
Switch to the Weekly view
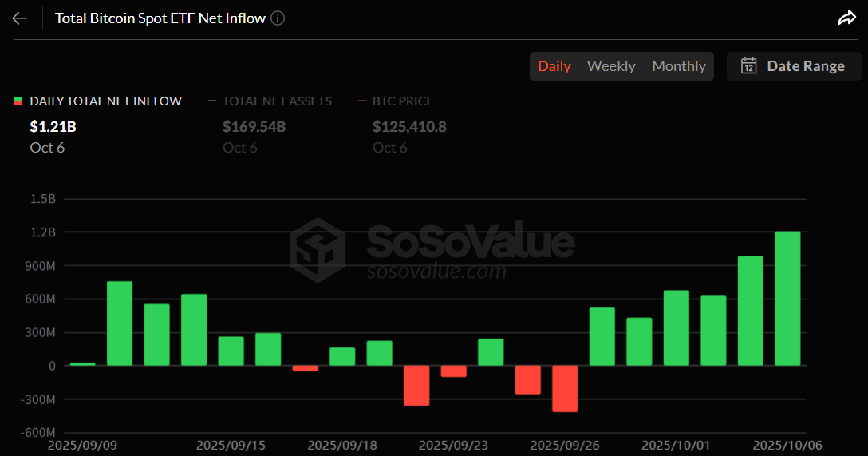click(x=611, y=66)
